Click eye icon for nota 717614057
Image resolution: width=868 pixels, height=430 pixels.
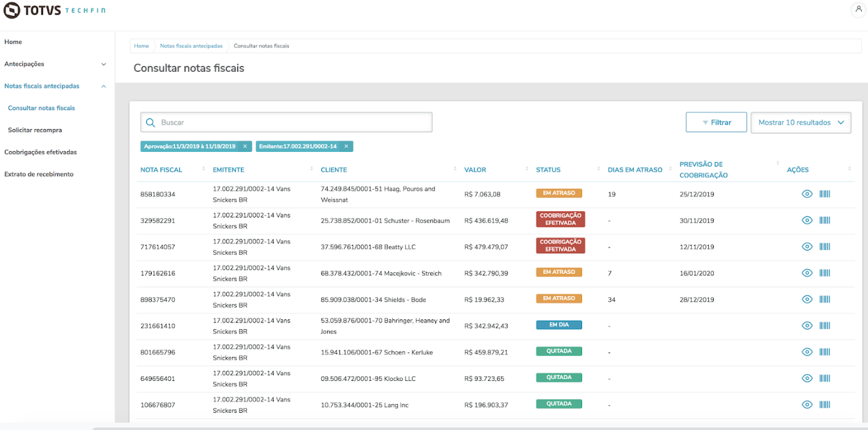pyautogui.click(x=807, y=246)
